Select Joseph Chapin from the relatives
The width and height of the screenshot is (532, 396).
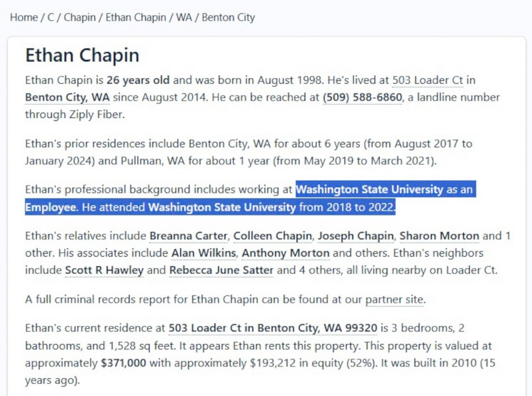tap(355, 236)
